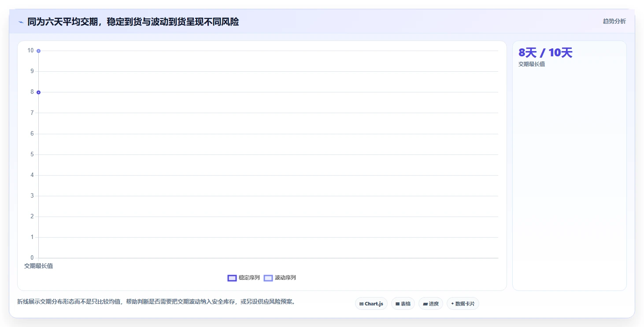Click the trend icon beside the title
The image size is (644, 327).
point(21,22)
